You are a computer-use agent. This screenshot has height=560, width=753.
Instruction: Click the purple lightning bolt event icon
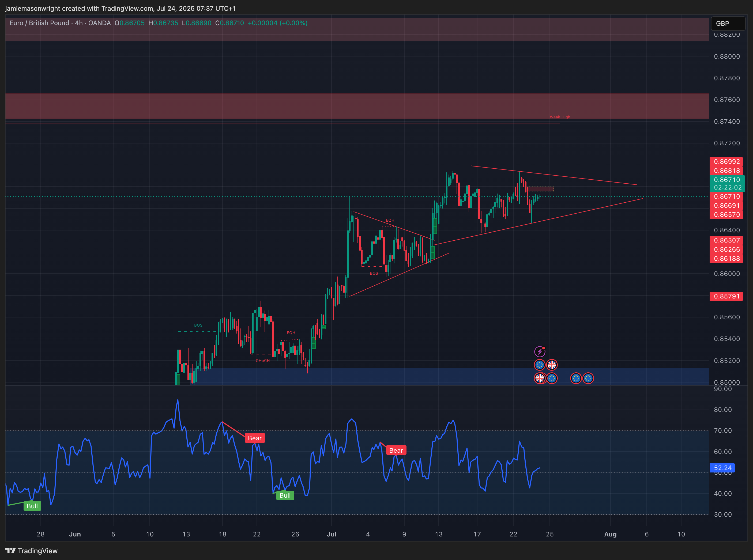click(539, 351)
